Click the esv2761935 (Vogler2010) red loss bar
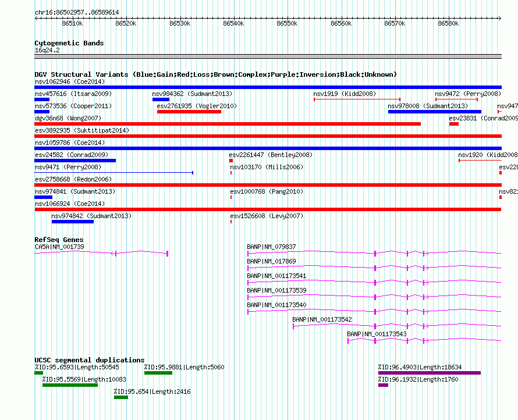 [x=189, y=112]
